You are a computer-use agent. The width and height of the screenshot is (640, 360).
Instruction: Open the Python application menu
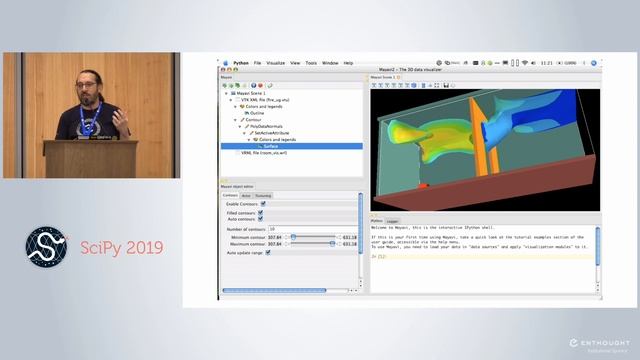click(x=241, y=63)
